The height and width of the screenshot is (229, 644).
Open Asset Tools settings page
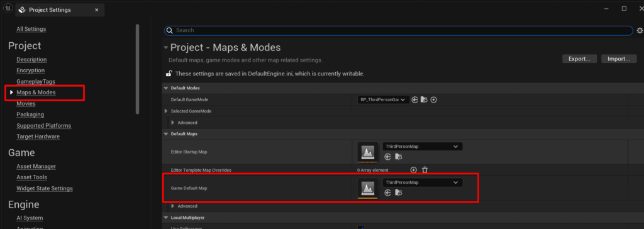31,177
